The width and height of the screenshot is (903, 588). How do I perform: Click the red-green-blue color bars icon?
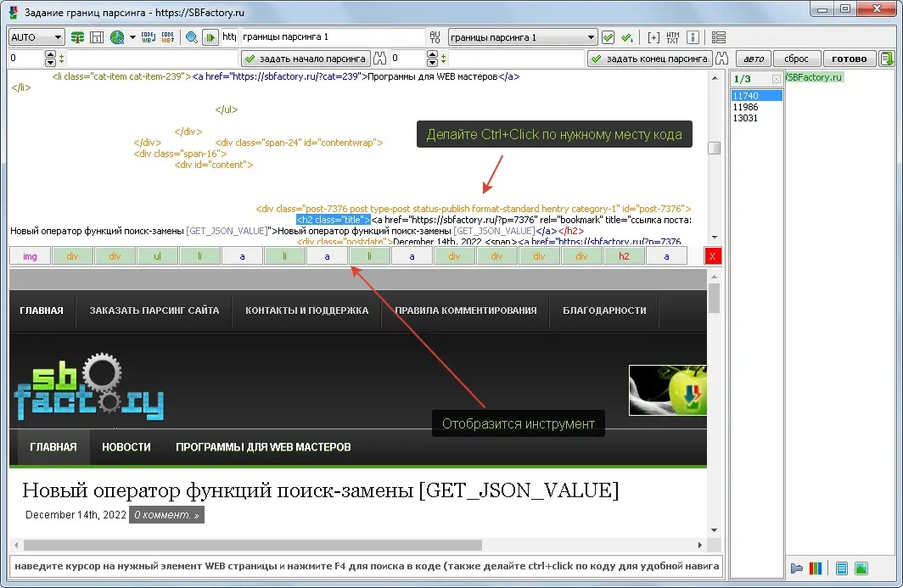[816, 568]
